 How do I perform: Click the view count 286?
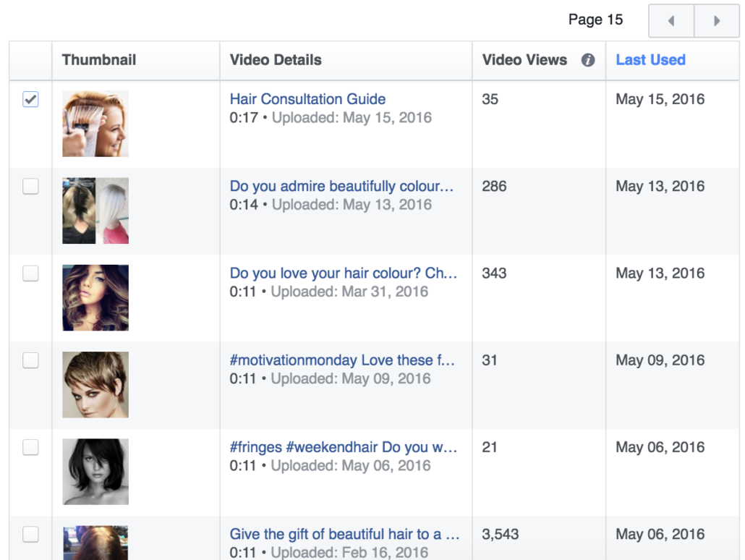click(x=494, y=186)
